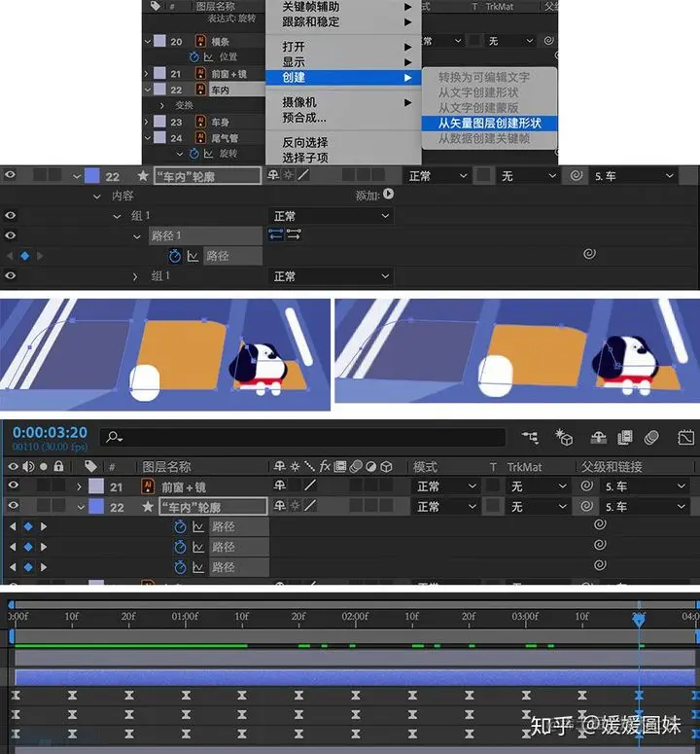Click Ai icon of layer 20 横条

click(201, 41)
